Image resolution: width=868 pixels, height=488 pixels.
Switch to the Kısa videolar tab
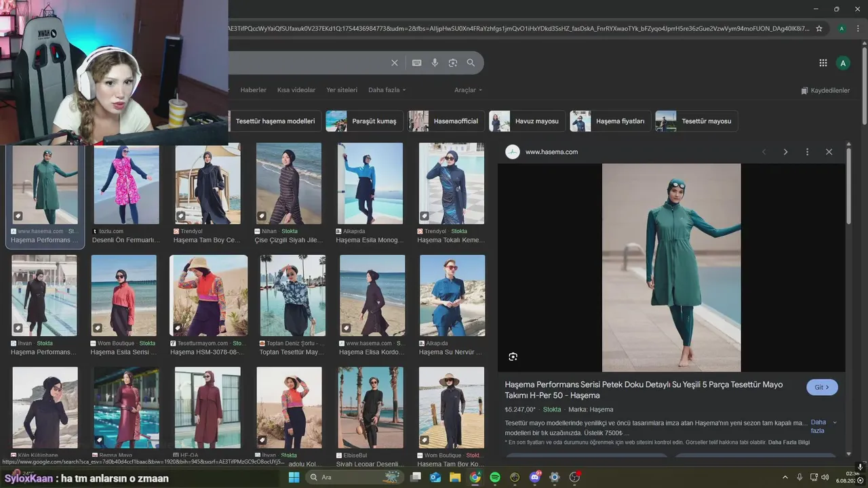[296, 90]
